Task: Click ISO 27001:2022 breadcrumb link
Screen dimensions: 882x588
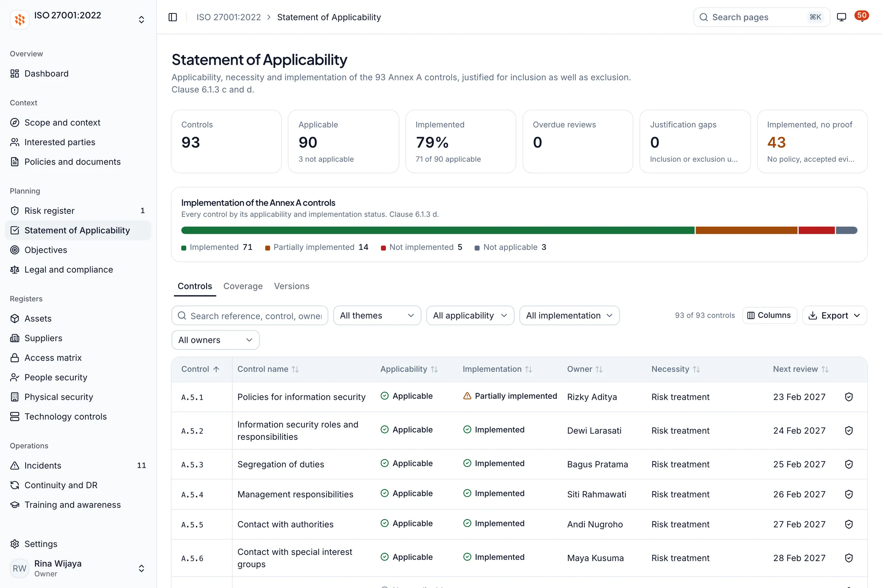Action: tap(228, 17)
